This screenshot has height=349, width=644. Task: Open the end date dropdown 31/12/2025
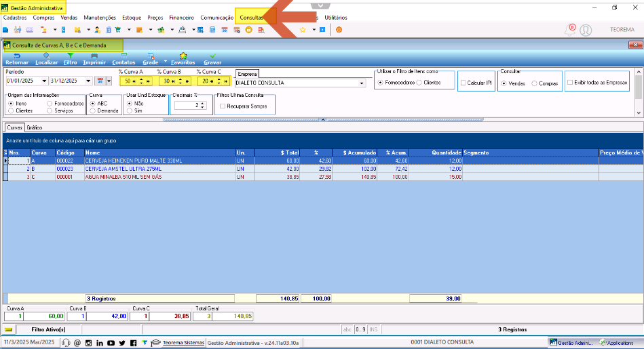[88, 81]
